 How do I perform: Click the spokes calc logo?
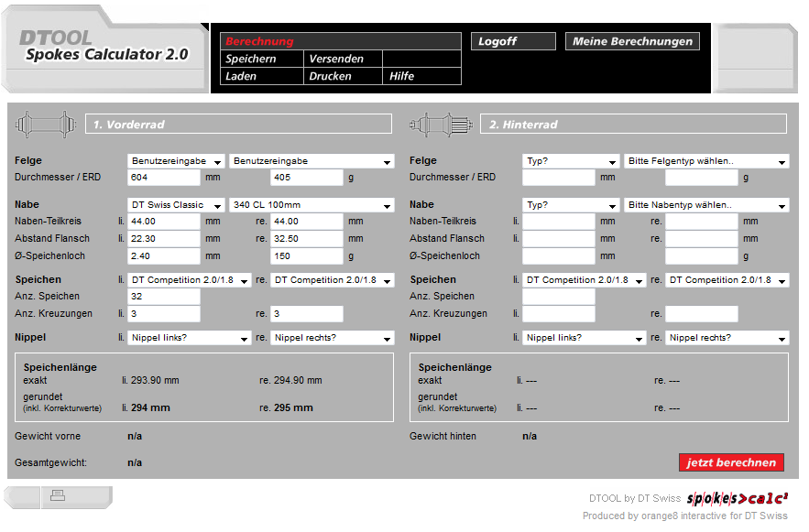coord(737,499)
